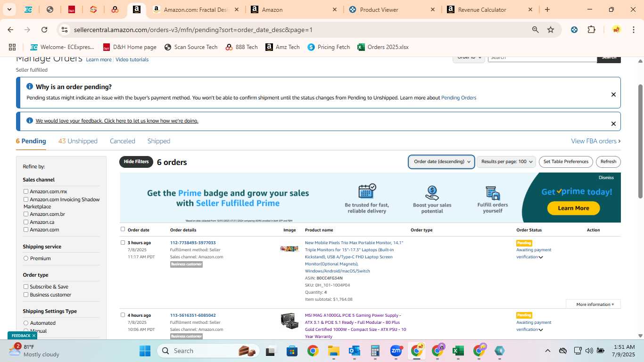
Task: View site information icon in address bar
Action: 65,30
